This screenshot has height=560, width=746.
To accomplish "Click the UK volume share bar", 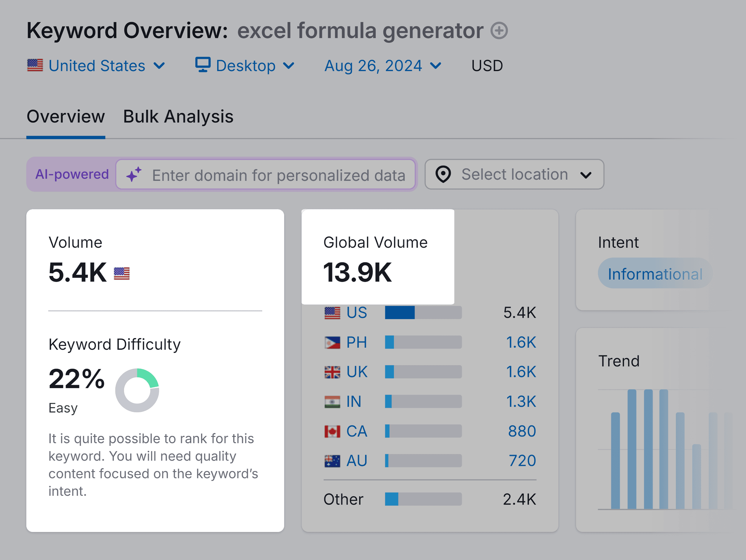I will point(423,372).
